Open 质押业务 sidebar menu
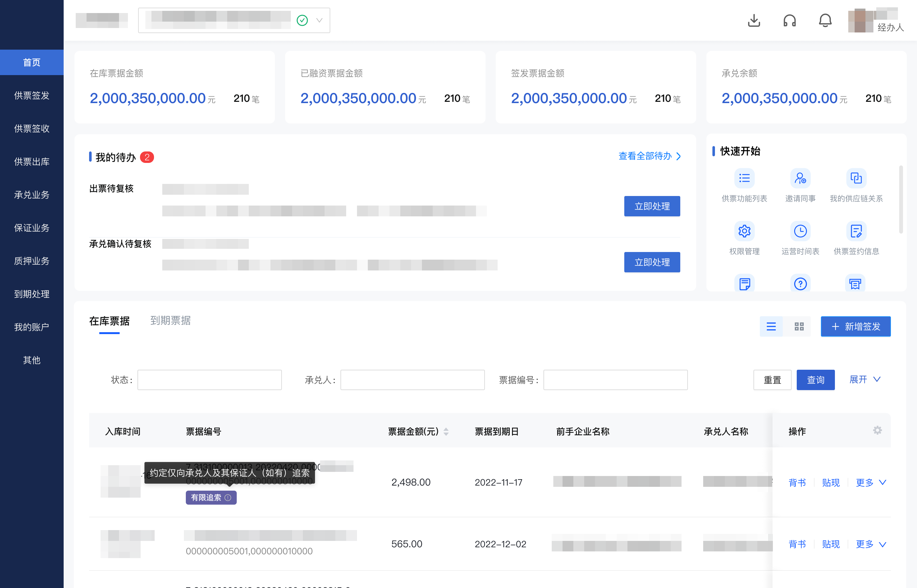Viewport: 917px width, 588px height. pos(32,261)
